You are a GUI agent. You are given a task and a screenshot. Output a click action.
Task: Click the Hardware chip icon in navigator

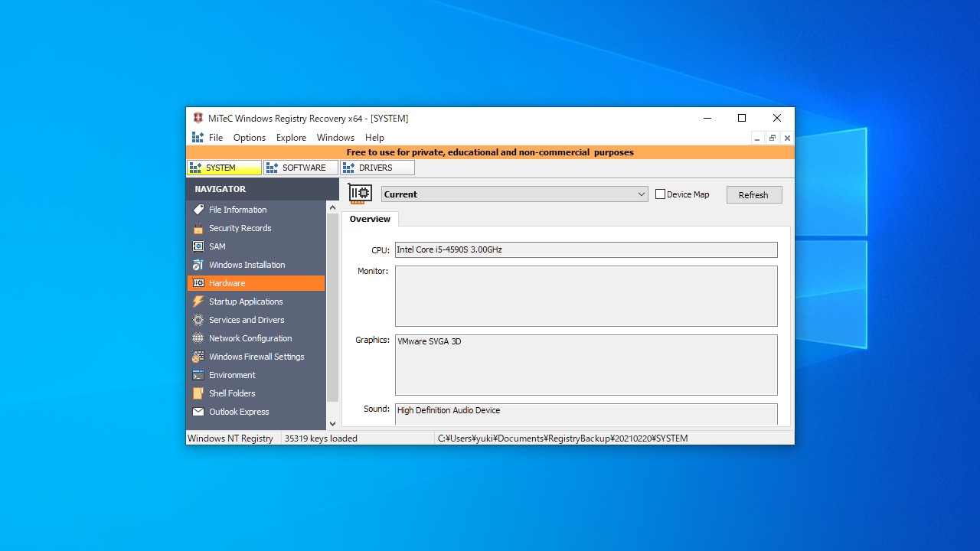coord(198,283)
